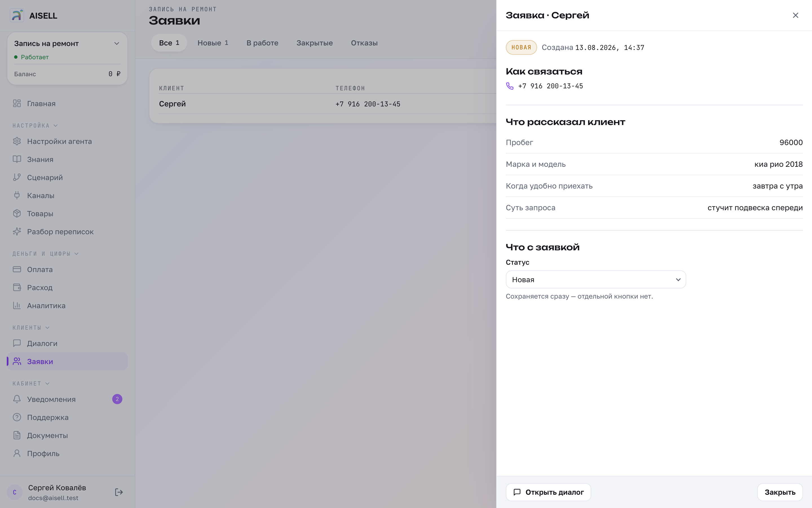Collapse the Кабинет sidebar section
The image size is (812, 508).
31,383
